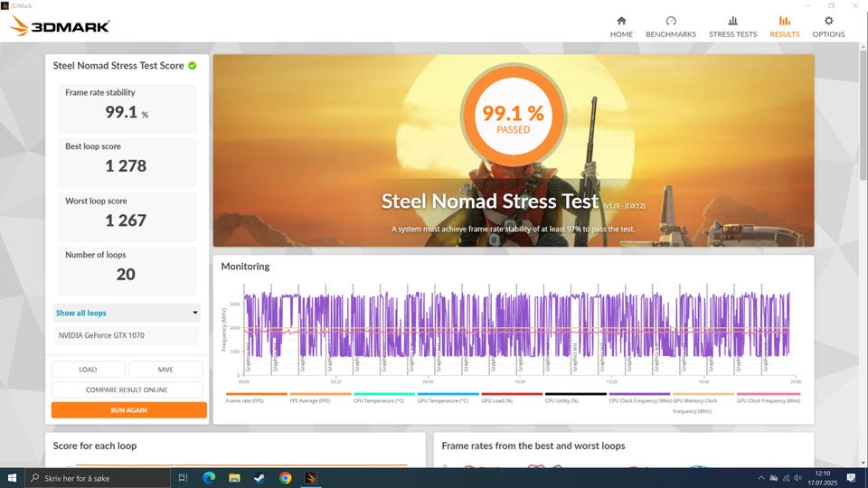Image resolution: width=868 pixels, height=488 pixels.
Task: Open the Stress Tests section
Action: click(732, 26)
